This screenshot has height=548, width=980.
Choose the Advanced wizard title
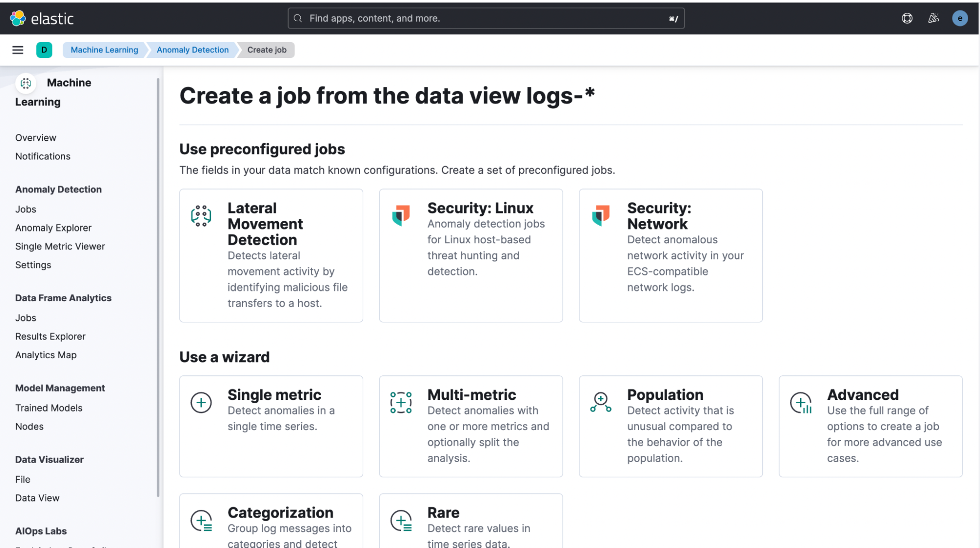coord(863,395)
